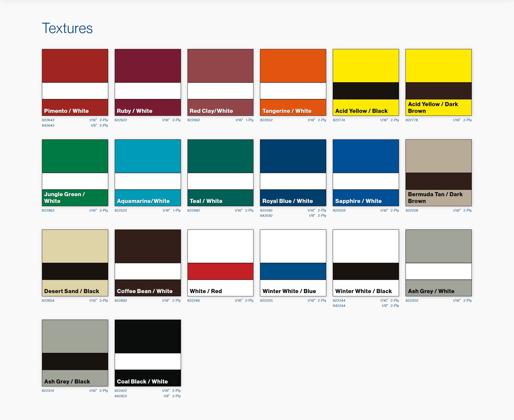The image size is (514, 420).
Task: Select the Royal Blue / White swatch
Action: 293,173
